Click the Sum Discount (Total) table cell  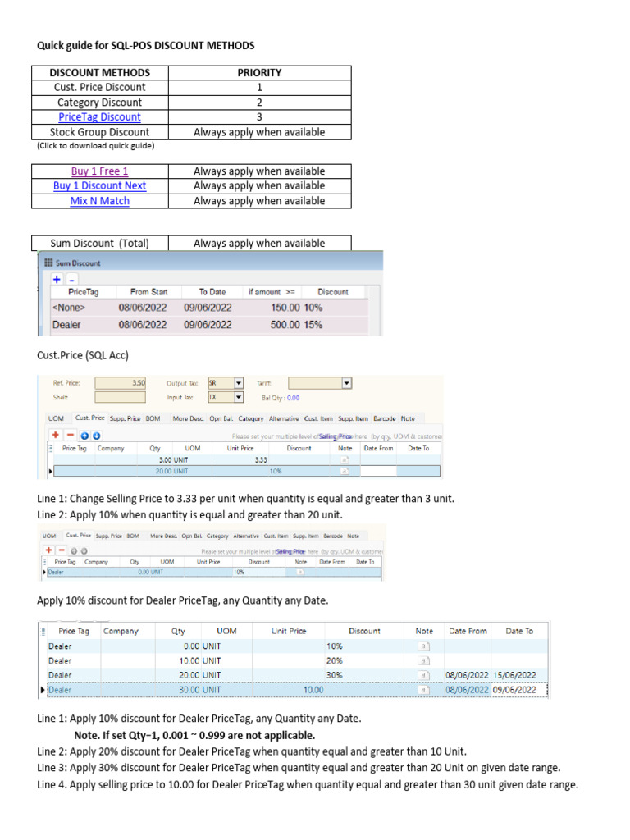[99, 243]
